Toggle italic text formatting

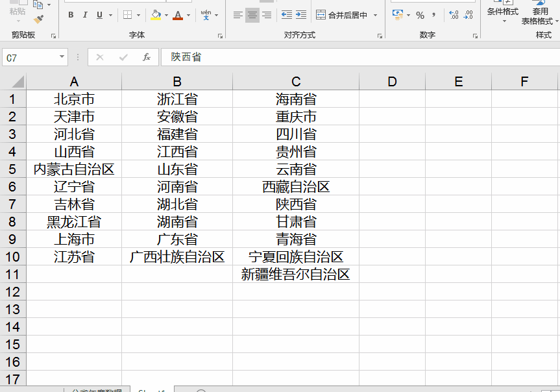pyautogui.click(x=85, y=15)
